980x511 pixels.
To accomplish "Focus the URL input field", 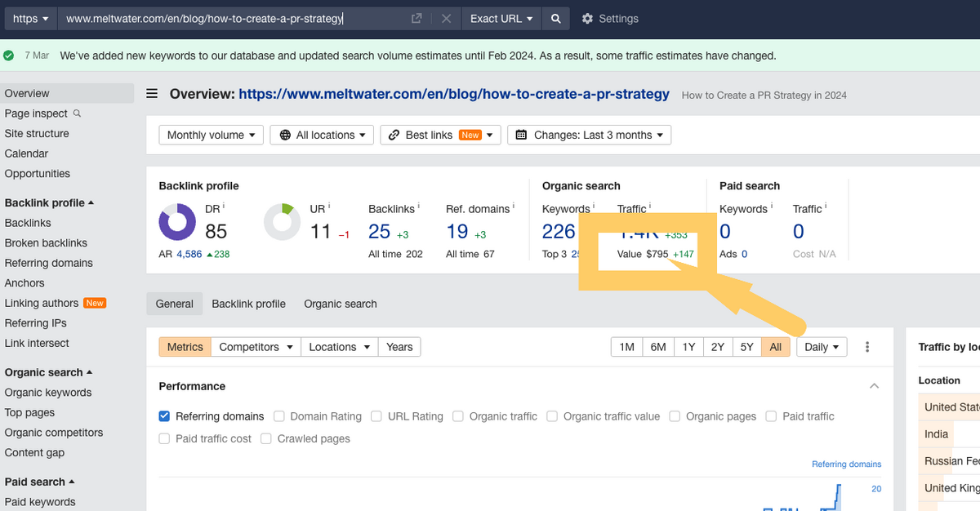I will [x=233, y=18].
